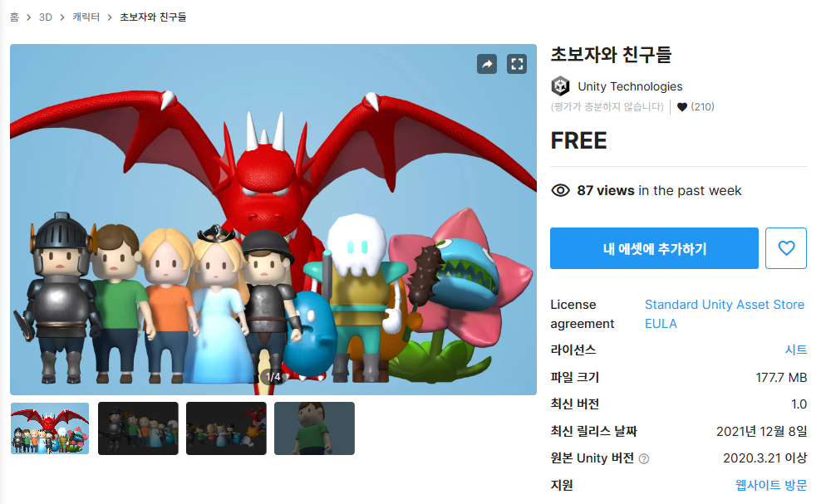The image size is (821, 504).
Task: Click the 2021년 12월 8일 release date
Action: click(x=761, y=431)
